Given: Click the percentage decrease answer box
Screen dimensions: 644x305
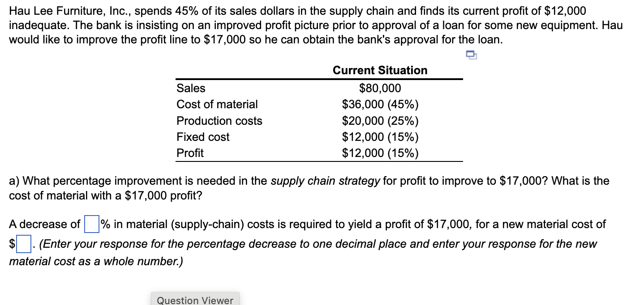Looking at the screenshot, I should pyautogui.click(x=91, y=224).
